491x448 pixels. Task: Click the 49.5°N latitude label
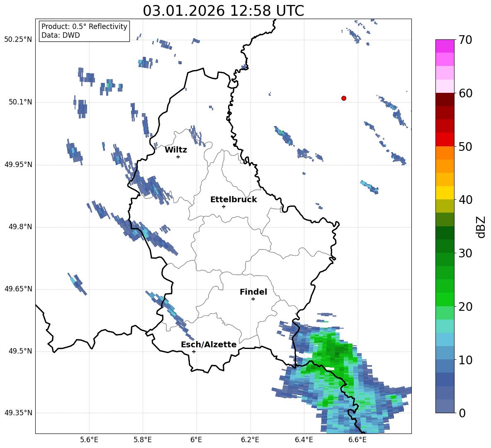pyautogui.click(x=20, y=351)
